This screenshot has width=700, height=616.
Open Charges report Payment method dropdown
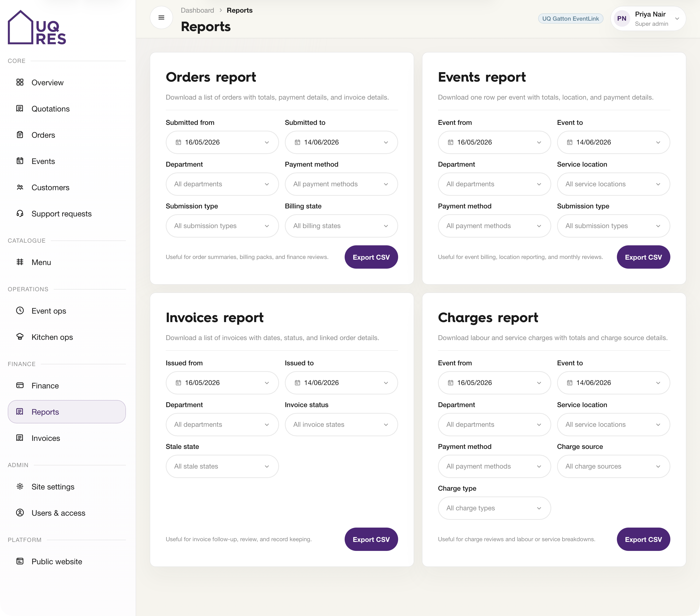[x=494, y=466]
